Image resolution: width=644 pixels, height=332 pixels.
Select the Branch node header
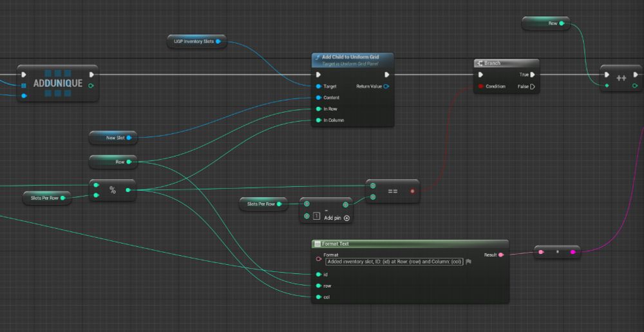coord(506,63)
